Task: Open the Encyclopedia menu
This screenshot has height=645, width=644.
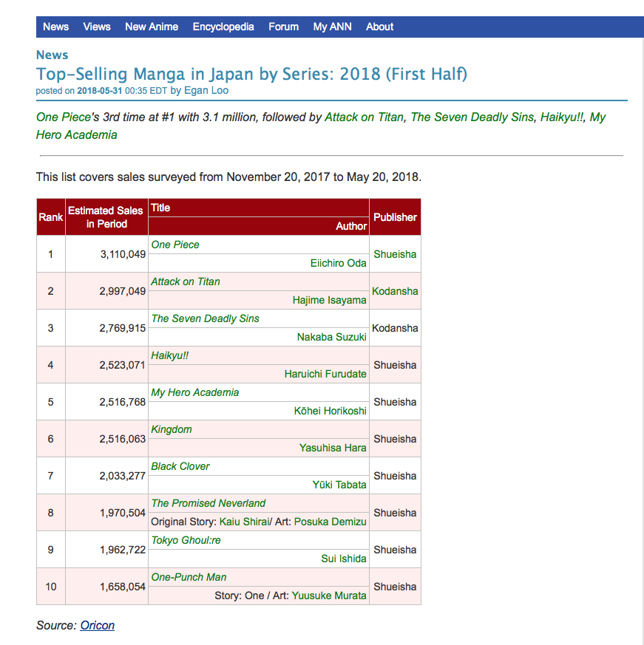Action: click(x=223, y=27)
